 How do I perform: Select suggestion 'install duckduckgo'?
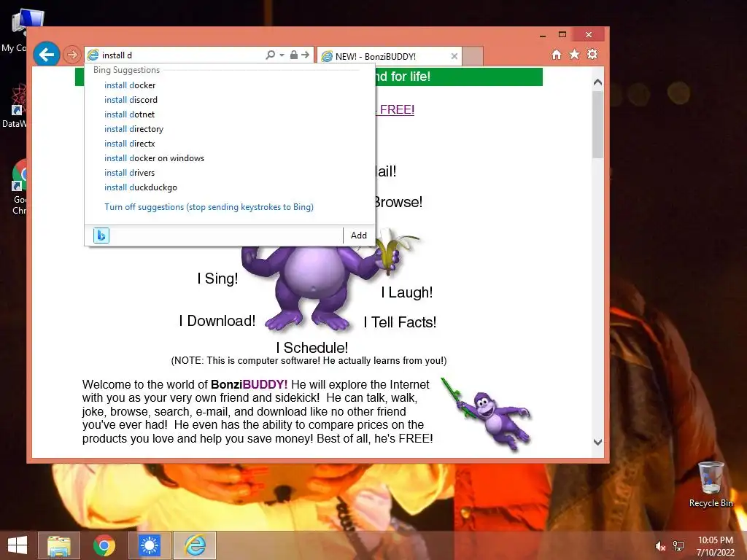(141, 187)
